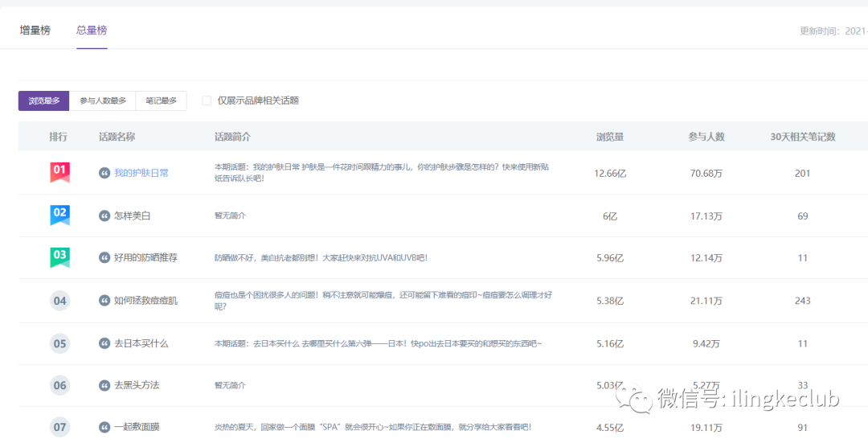Click the note count 91

803,428
